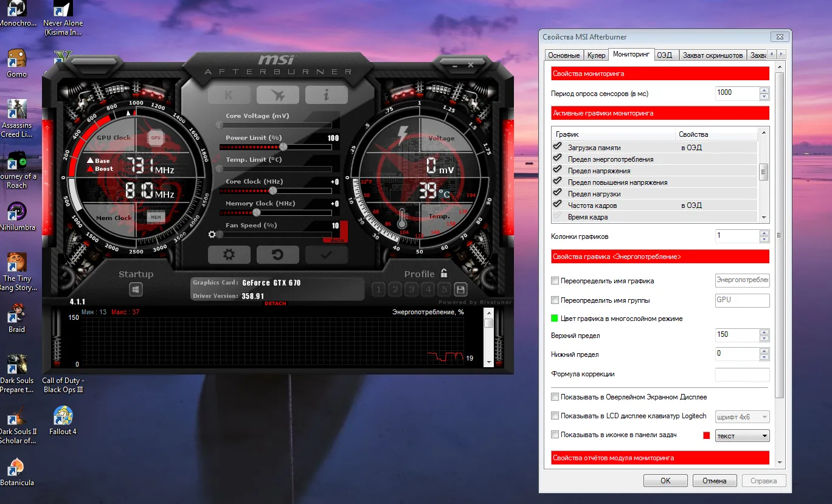Tick 'Показывать в иконке в панели задач'

click(x=555, y=435)
